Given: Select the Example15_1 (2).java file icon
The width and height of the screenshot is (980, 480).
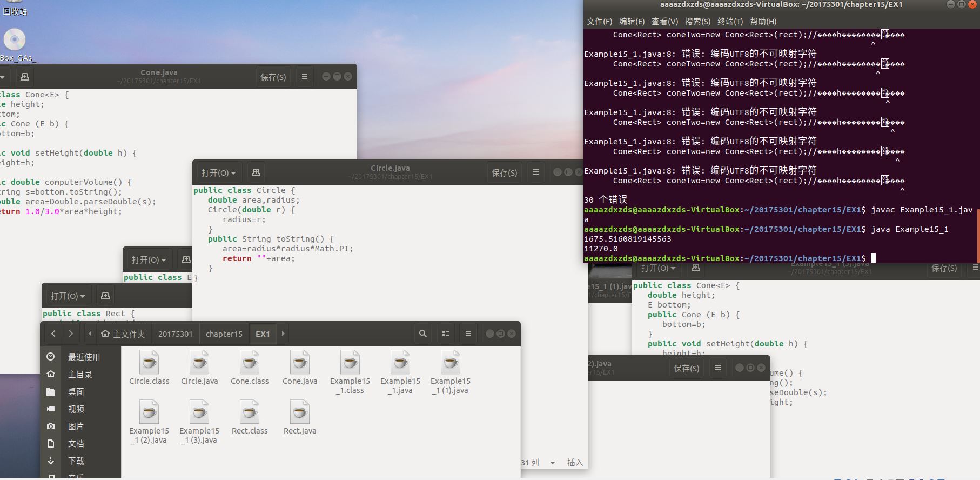Looking at the screenshot, I should click(x=149, y=412).
